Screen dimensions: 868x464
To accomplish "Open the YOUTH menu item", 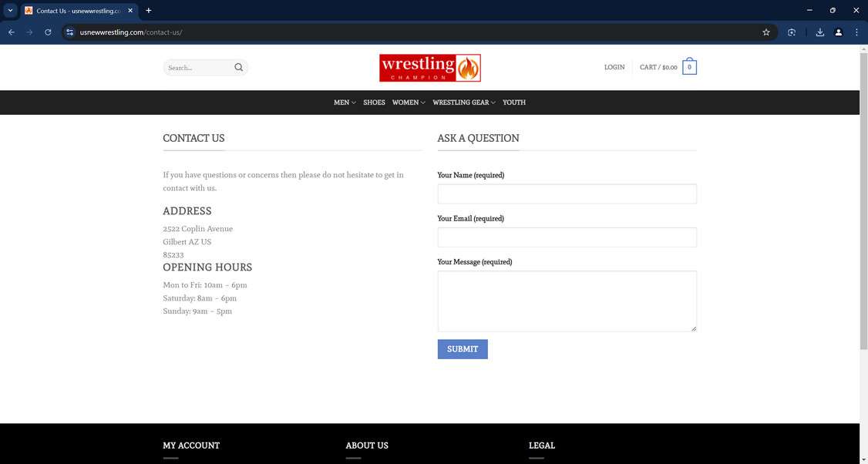I will point(514,103).
